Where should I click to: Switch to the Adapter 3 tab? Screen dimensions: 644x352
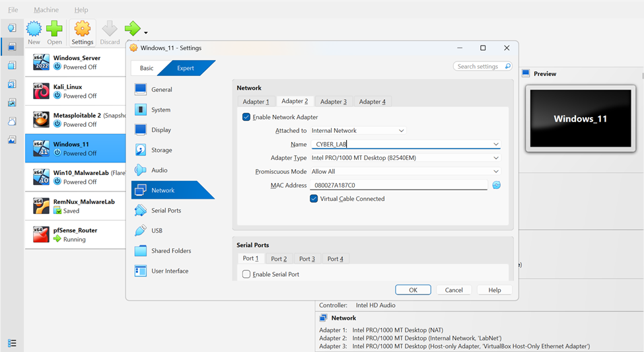[x=334, y=102]
